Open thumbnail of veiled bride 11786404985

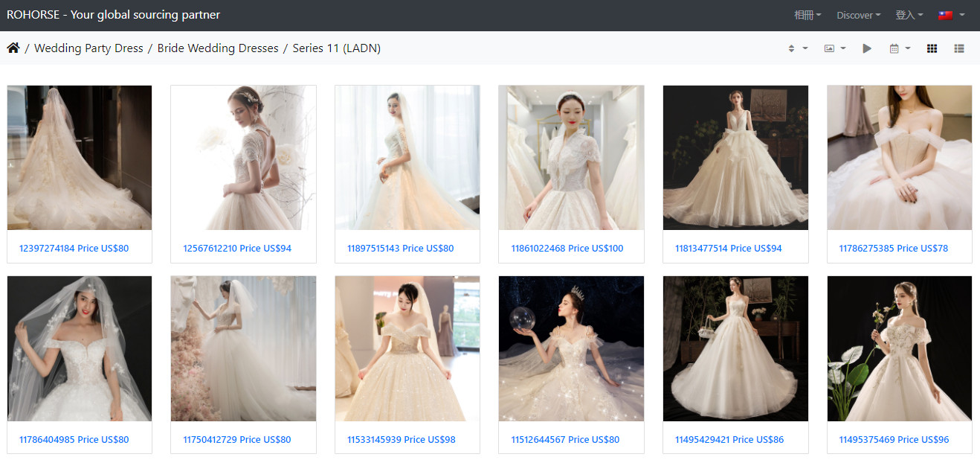click(x=80, y=348)
